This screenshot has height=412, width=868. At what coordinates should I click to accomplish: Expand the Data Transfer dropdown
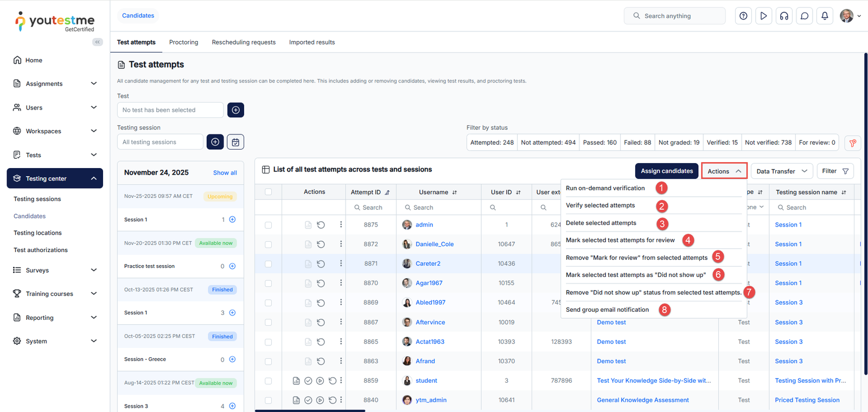click(781, 171)
